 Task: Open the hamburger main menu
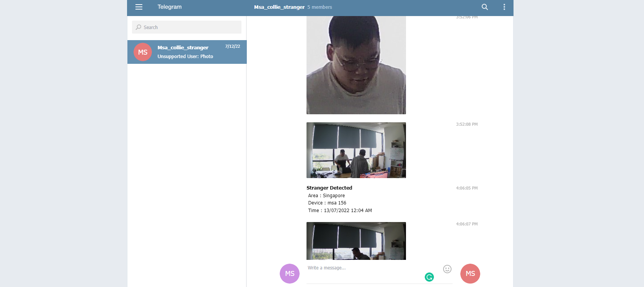(139, 7)
